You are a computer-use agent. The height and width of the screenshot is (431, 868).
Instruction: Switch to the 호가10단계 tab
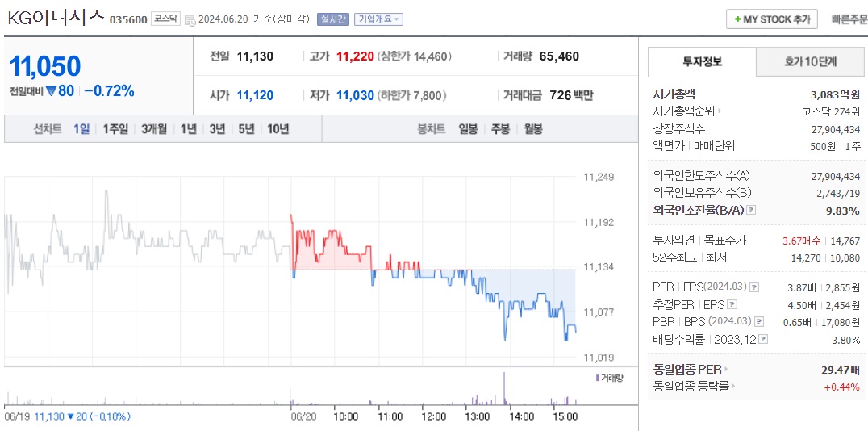(811, 61)
